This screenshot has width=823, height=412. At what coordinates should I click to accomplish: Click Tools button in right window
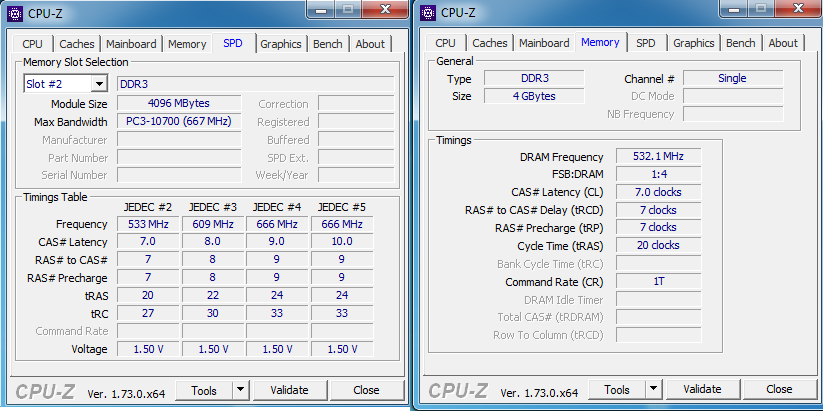(617, 389)
